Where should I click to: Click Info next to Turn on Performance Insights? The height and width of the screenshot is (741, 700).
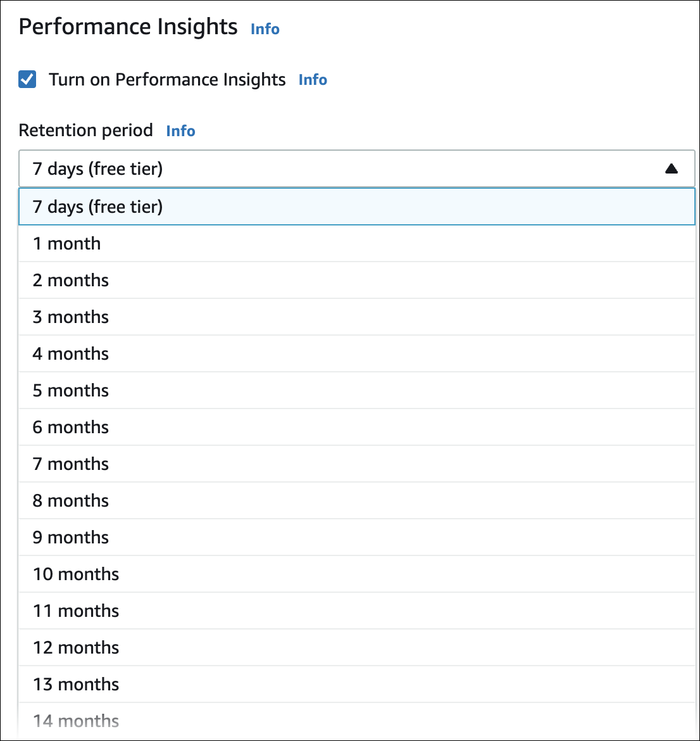pyautogui.click(x=313, y=80)
